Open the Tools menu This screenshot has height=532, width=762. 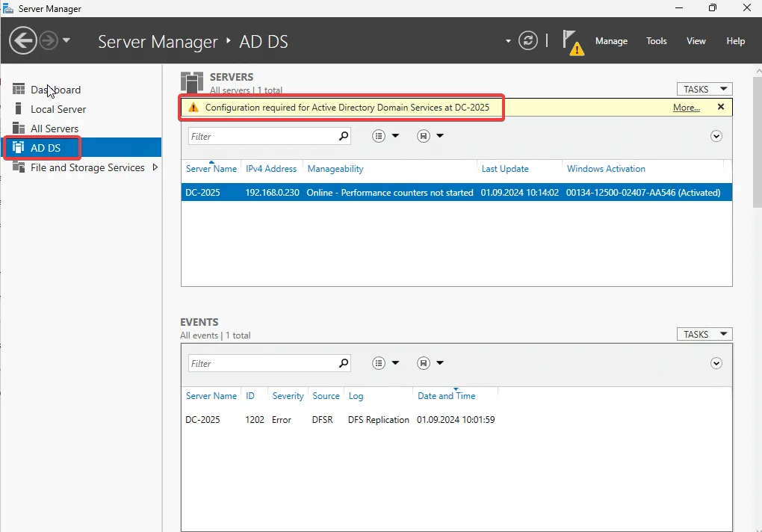(x=656, y=41)
